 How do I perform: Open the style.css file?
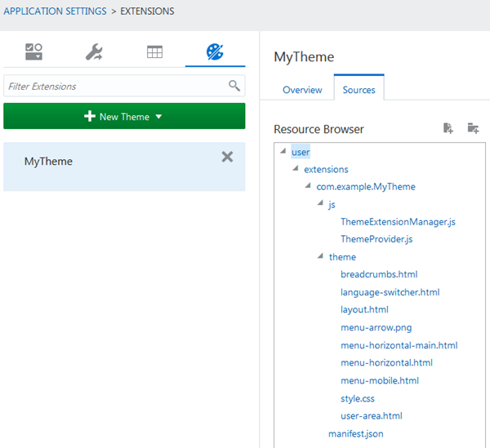coord(357,398)
